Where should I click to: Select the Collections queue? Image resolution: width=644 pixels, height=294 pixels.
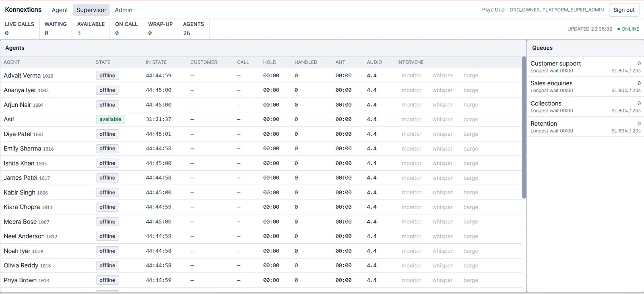(x=586, y=107)
